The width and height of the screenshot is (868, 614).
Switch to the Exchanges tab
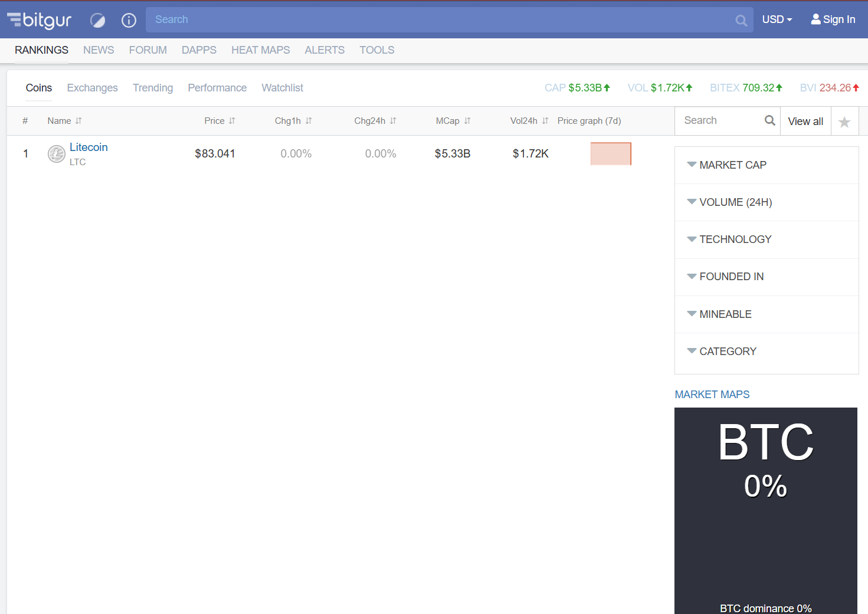pyautogui.click(x=92, y=88)
